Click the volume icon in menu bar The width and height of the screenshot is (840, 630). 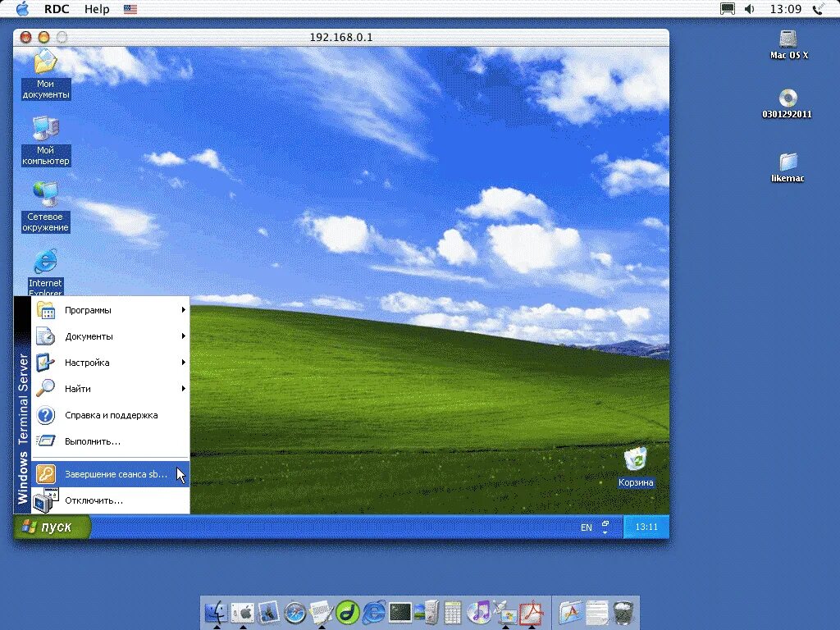(750, 9)
